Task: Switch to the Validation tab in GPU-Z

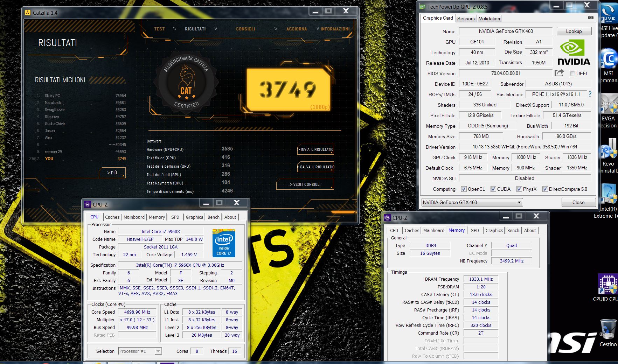Action: pos(489,19)
